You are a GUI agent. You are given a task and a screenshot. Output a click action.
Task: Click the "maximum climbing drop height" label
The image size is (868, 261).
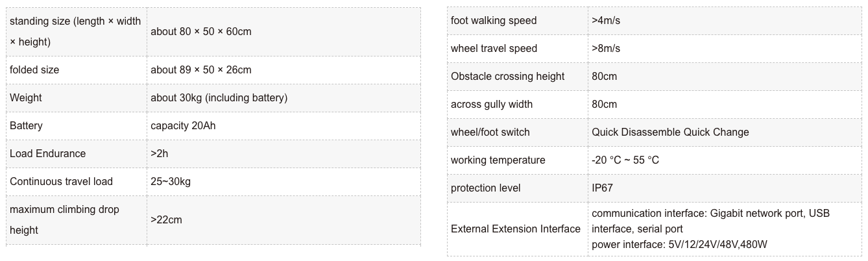point(64,219)
